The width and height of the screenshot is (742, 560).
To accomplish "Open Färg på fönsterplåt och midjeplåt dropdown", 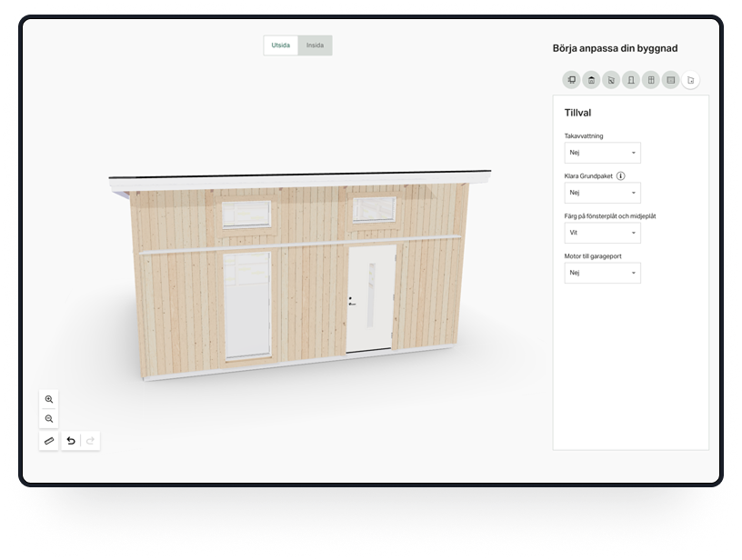I will pyautogui.click(x=602, y=233).
